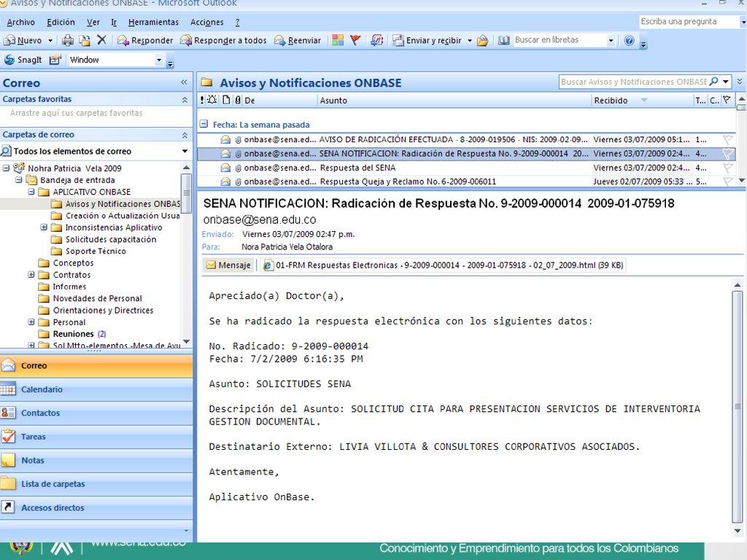747x560 pixels.
Task: Click the red follow-up flag toolbar icon
Action: 355,40
